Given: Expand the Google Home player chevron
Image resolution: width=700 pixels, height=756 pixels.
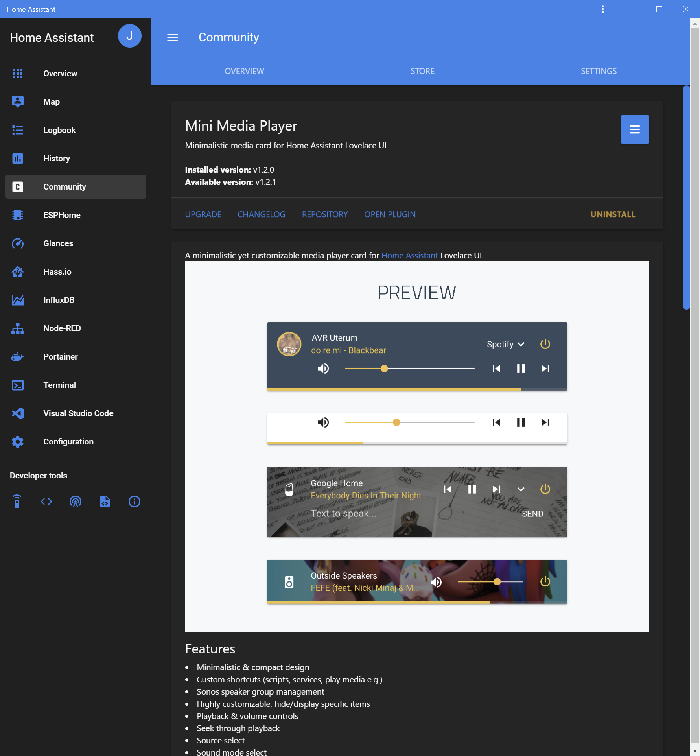Looking at the screenshot, I should point(521,489).
